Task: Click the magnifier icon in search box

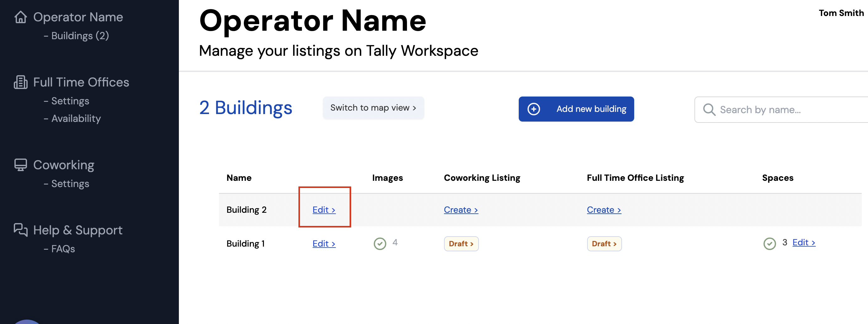Action: coord(709,110)
